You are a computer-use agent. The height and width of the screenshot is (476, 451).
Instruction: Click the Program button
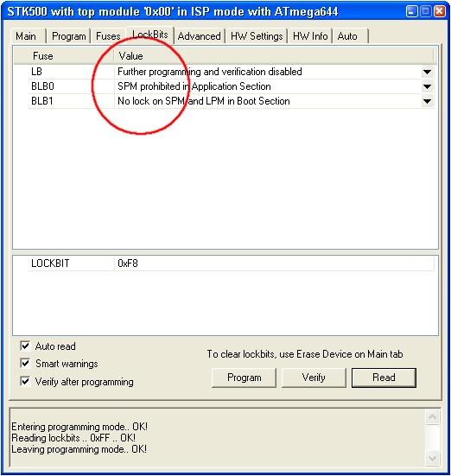[244, 378]
